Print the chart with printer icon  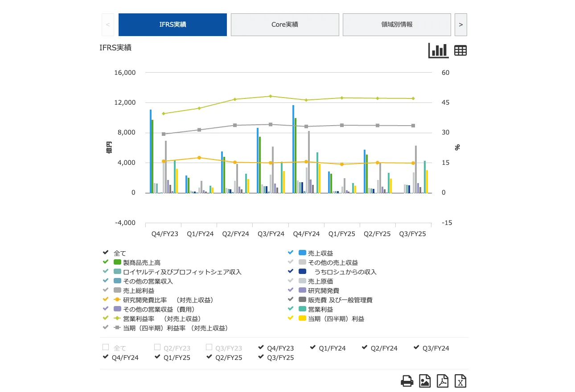[x=407, y=381]
